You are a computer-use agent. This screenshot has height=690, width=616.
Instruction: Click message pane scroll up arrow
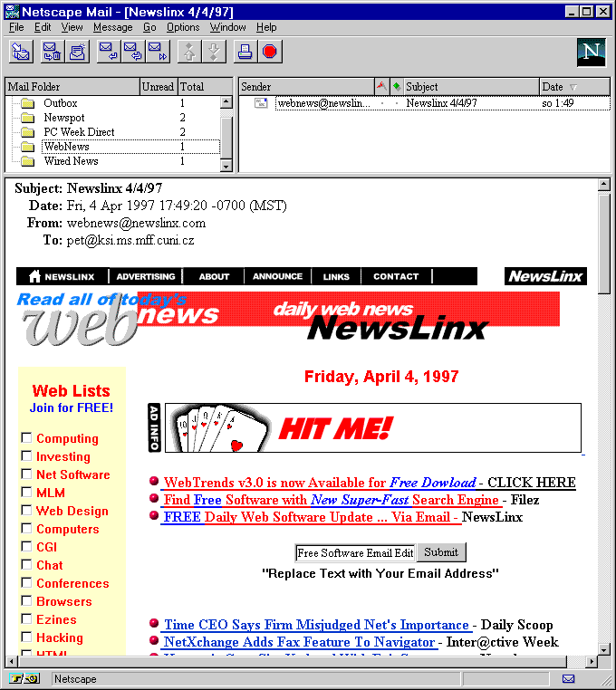604,185
